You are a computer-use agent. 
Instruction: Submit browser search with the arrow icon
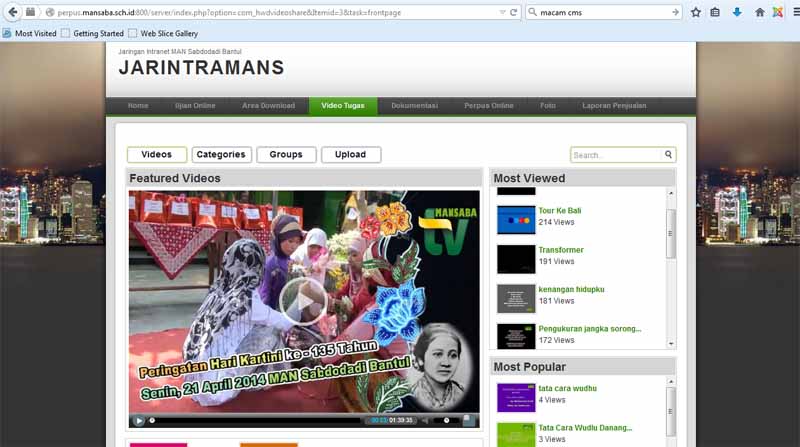pyautogui.click(x=676, y=12)
